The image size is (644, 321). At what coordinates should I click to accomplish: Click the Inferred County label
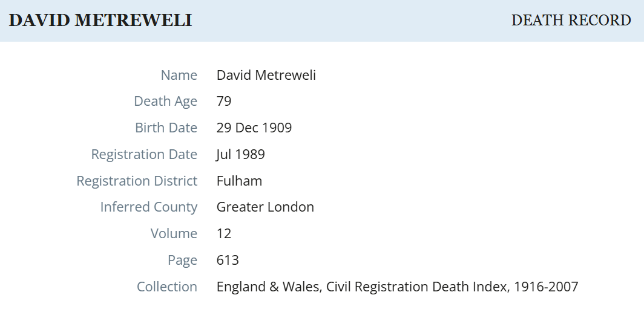[149, 207]
